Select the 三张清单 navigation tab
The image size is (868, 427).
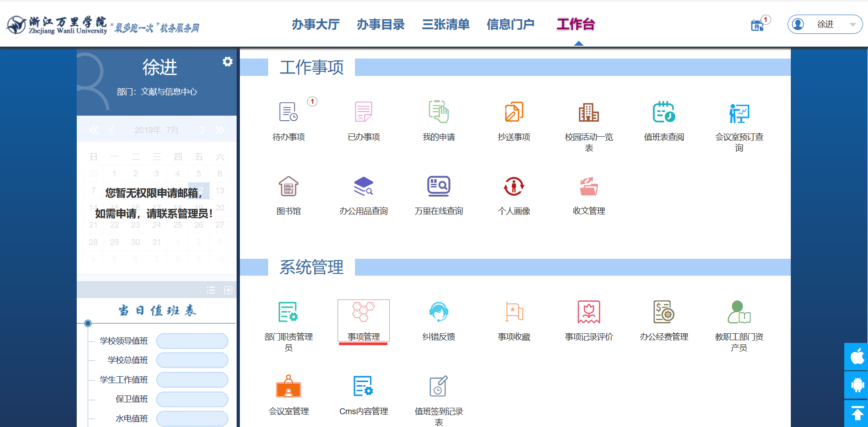click(445, 24)
